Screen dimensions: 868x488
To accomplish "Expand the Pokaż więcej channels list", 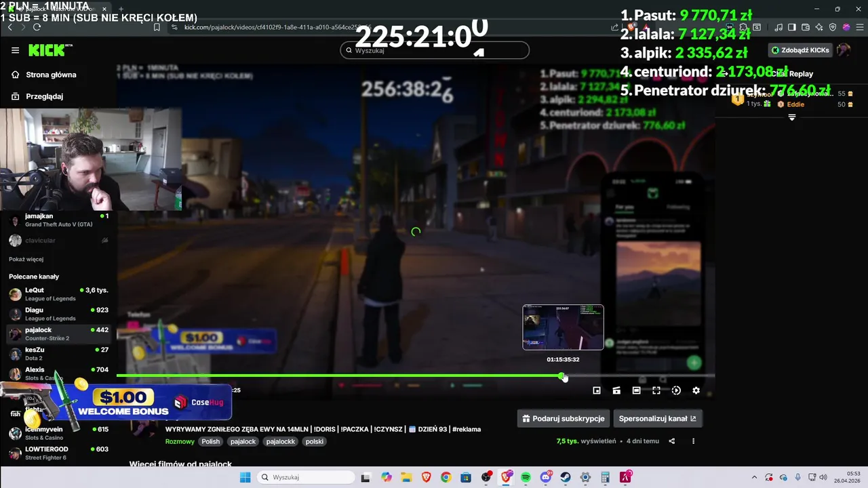I will (x=26, y=259).
